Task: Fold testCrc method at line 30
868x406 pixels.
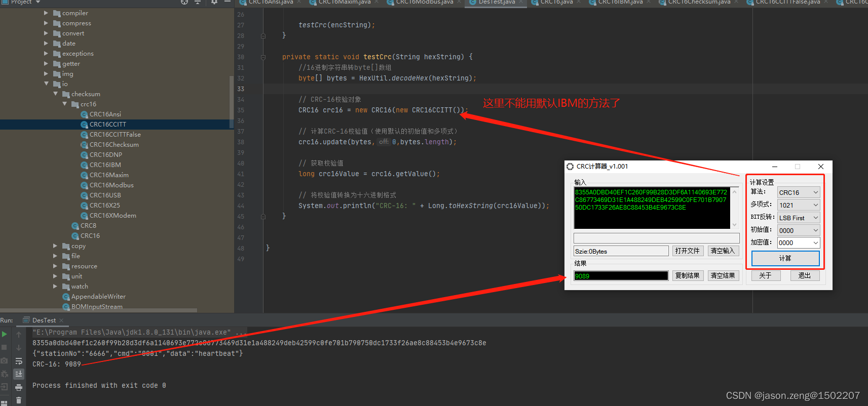Action: coord(263,57)
